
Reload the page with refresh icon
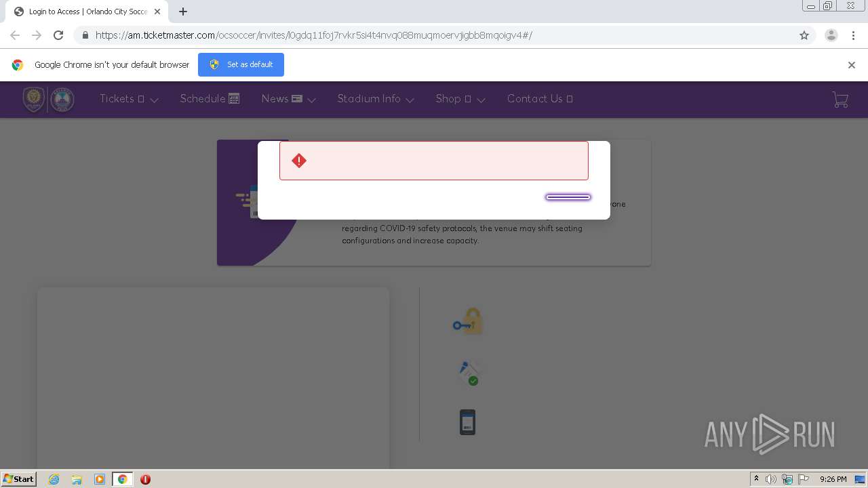tap(58, 35)
